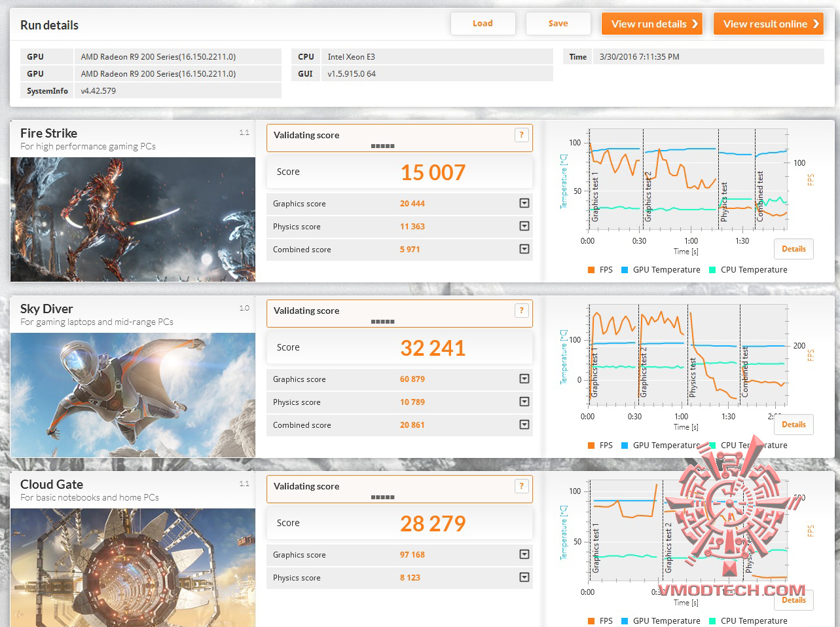The image size is (840, 627).
Task: Open Details for the Sky Diver chart
Action: click(x=794, y=425)
